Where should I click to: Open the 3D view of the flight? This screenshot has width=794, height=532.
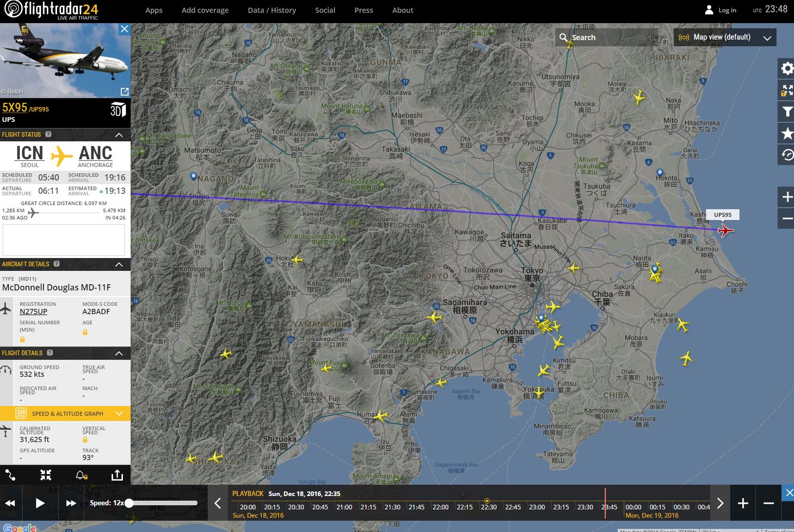pos(118,110)
